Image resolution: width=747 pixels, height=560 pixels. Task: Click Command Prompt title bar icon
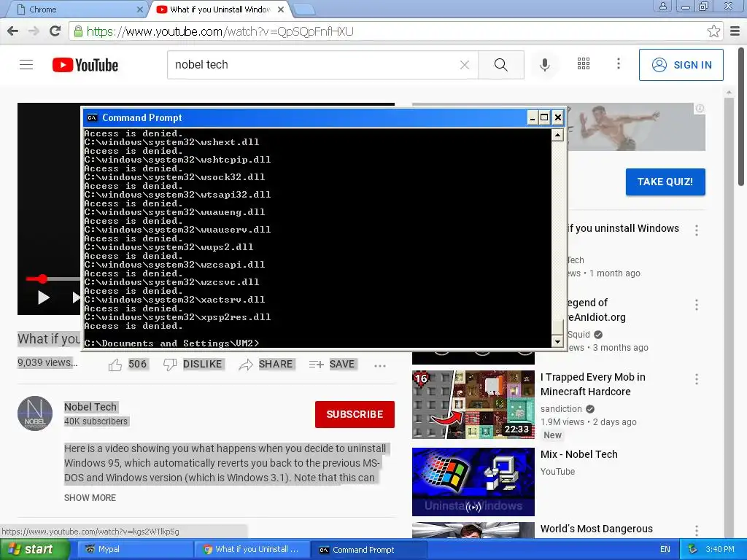click(x=93, y=117)
